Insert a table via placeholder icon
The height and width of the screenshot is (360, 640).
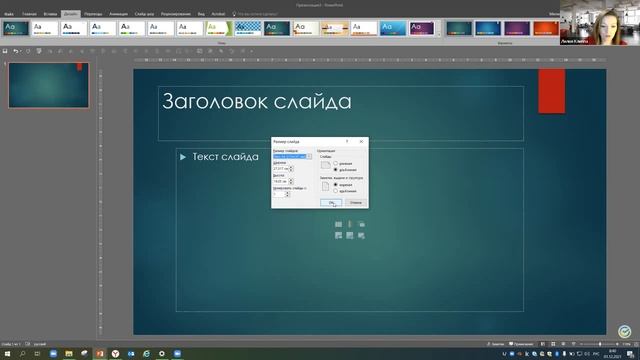point(338,224)
